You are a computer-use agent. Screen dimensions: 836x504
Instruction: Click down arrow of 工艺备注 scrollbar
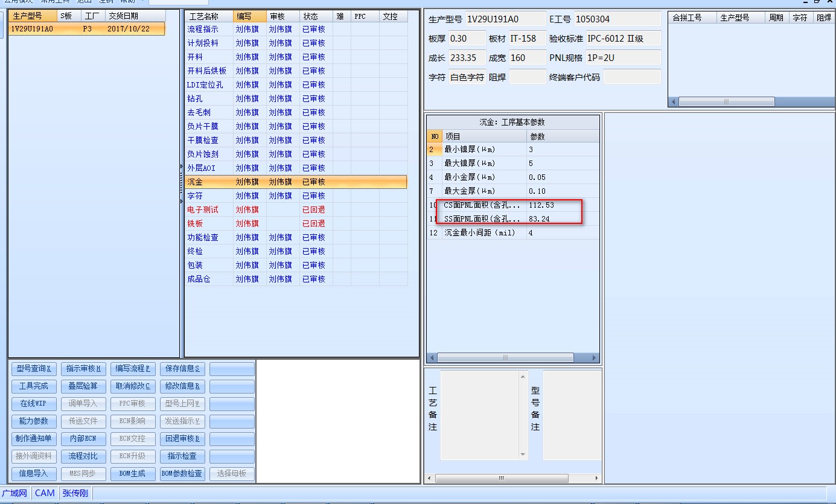(x=523, y=455)
